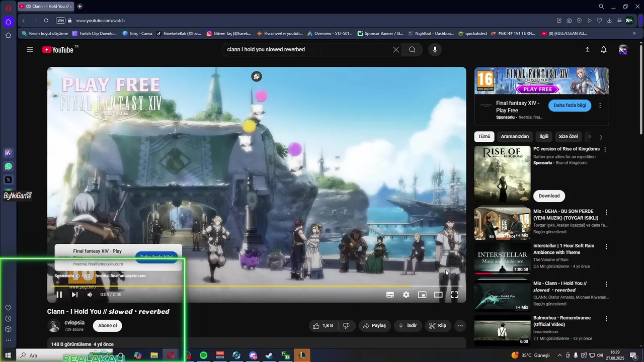
Task: Open YouTube notifications bell
Action: [x=604, y=50]
